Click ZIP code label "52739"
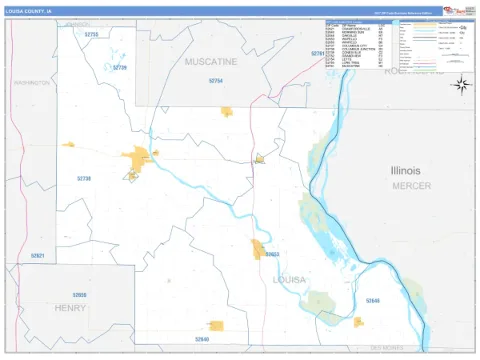Image resolution: width=480 pixels, height=360 pixels. pos(120,68)
